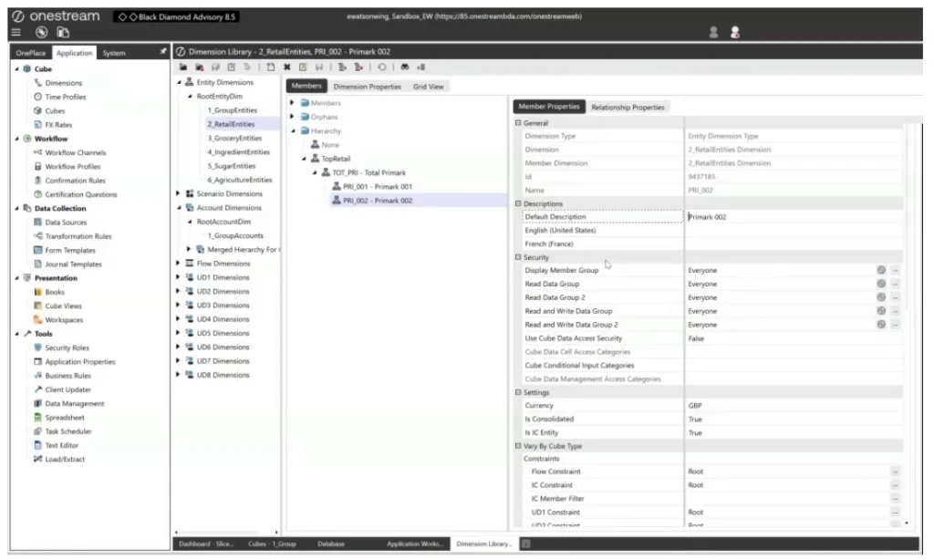The width and height of the screenshot is (934, 560).
Task: Click the English (United States) description field
Action: (x=794, y=231)
